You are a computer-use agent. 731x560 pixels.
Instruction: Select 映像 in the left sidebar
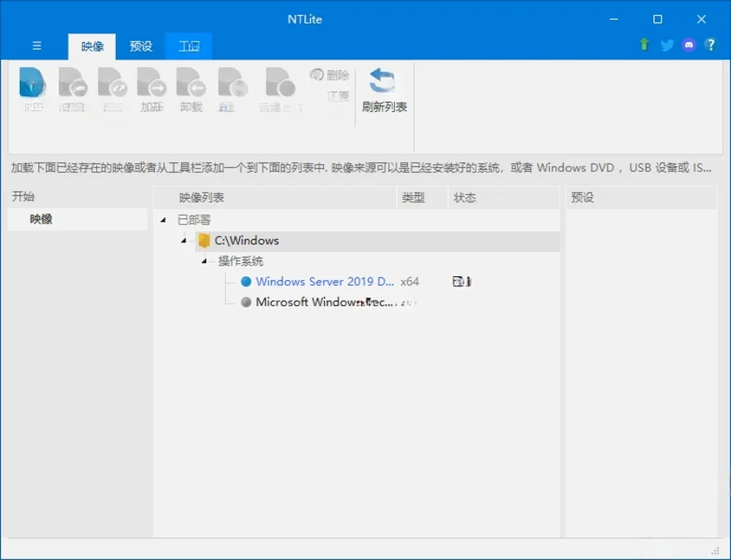(x=77, y=219)
